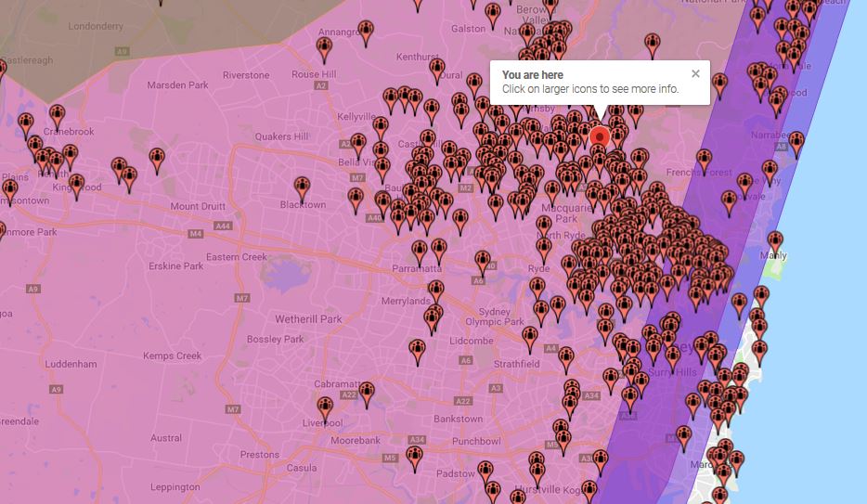Click the group marker at Cranebrook
Screen dimensions: 867x504
click(x=58, y=116)
